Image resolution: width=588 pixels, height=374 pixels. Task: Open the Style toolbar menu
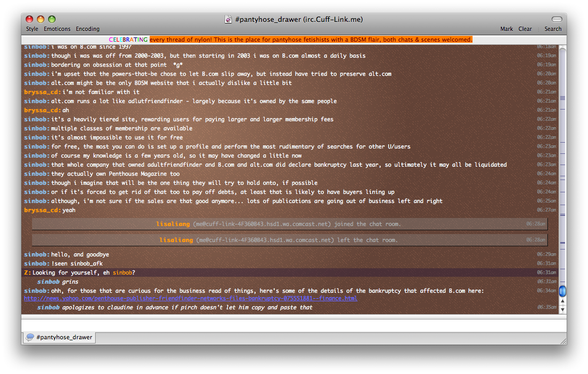click(32, 29)
